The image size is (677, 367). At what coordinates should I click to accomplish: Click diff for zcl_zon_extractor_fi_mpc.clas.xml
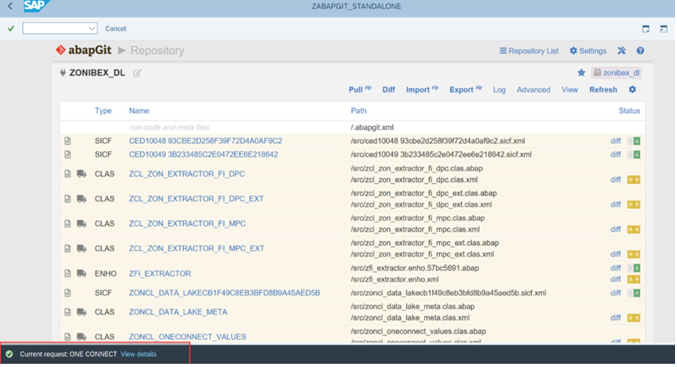coord(615,230)
